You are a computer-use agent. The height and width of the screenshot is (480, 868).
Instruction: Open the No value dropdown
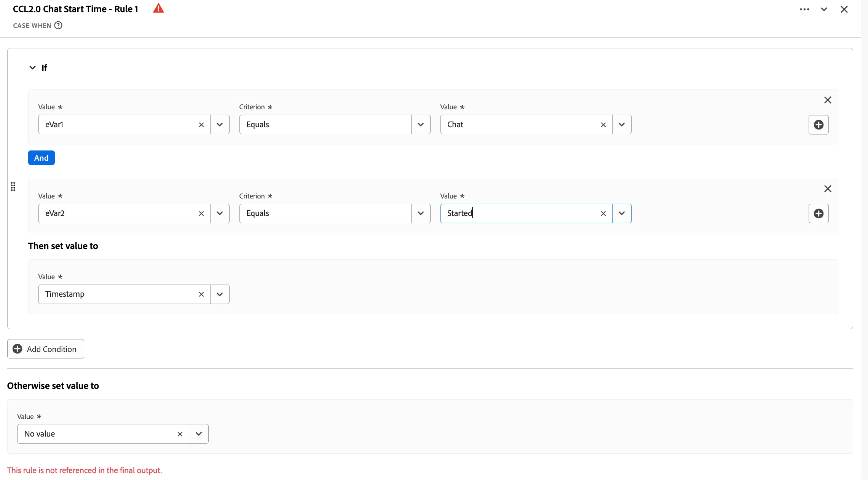199,434
